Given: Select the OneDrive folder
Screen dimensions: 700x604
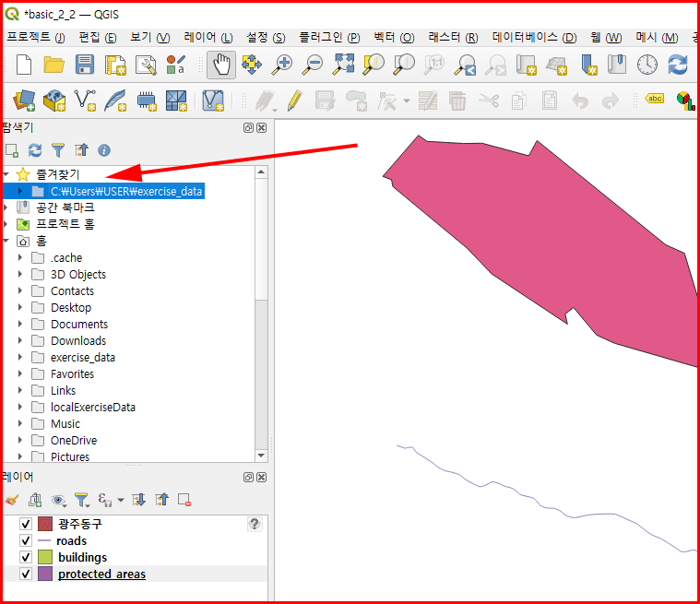Looking at the screenshot, I should [74, 441].
